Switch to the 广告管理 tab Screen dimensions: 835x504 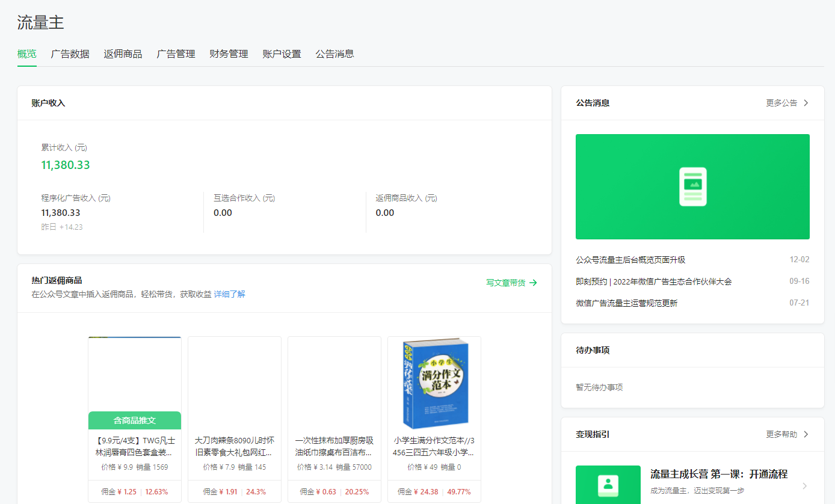(x=176, y=54)
